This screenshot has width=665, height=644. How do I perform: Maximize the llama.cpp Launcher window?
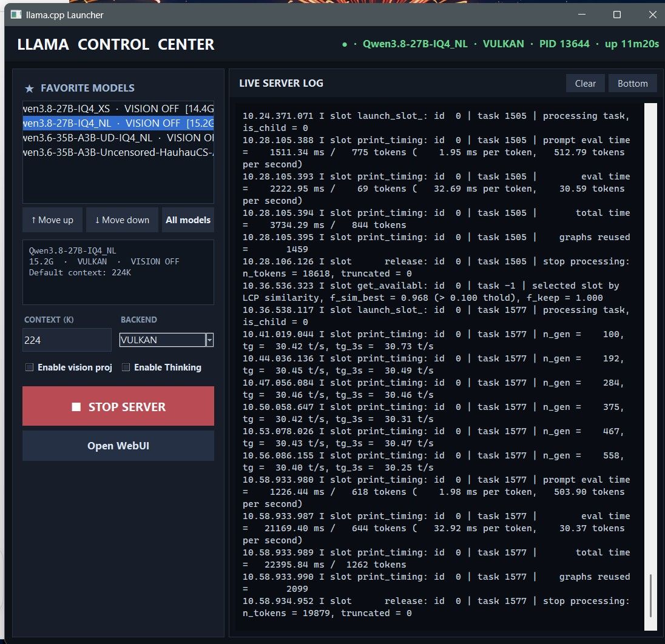click(617, 15)
